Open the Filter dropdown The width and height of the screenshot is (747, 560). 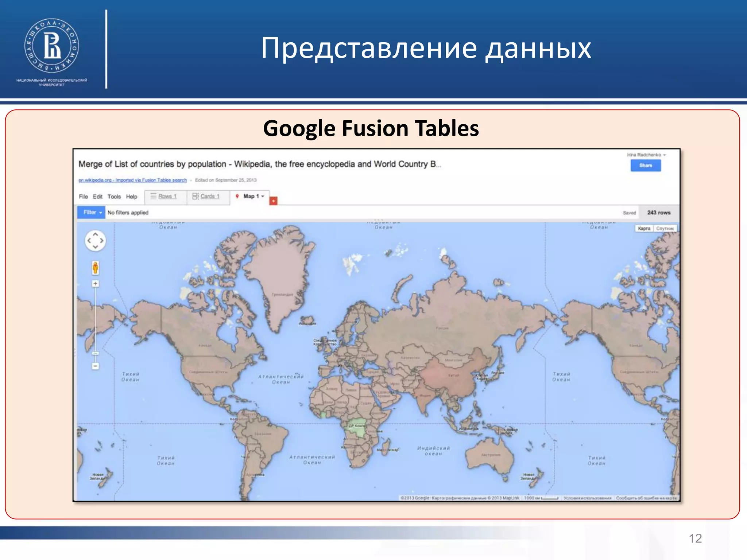point(91,212)
